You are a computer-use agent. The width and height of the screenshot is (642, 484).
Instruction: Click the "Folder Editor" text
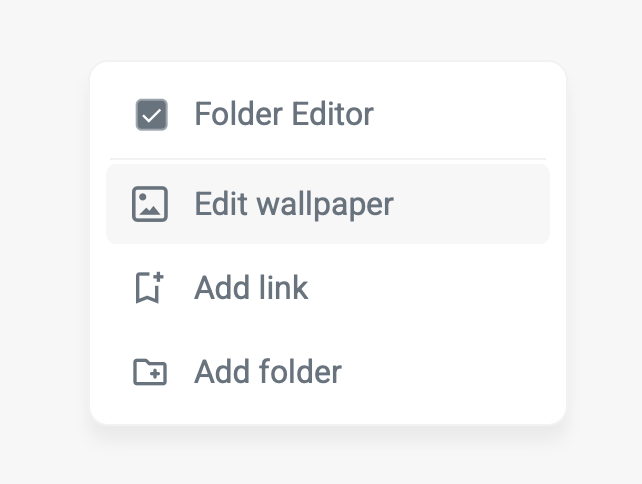point(284,114)
